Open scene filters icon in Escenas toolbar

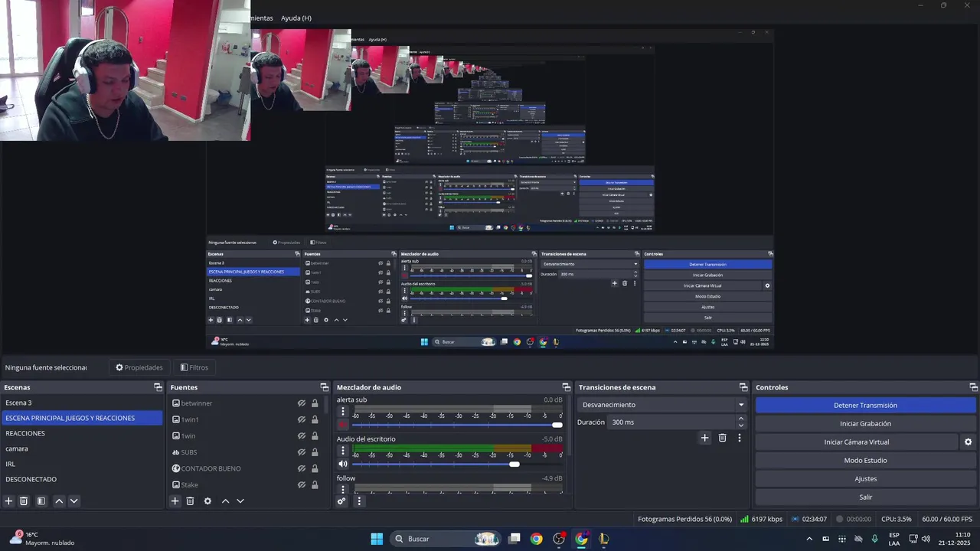tap(41, 501)
